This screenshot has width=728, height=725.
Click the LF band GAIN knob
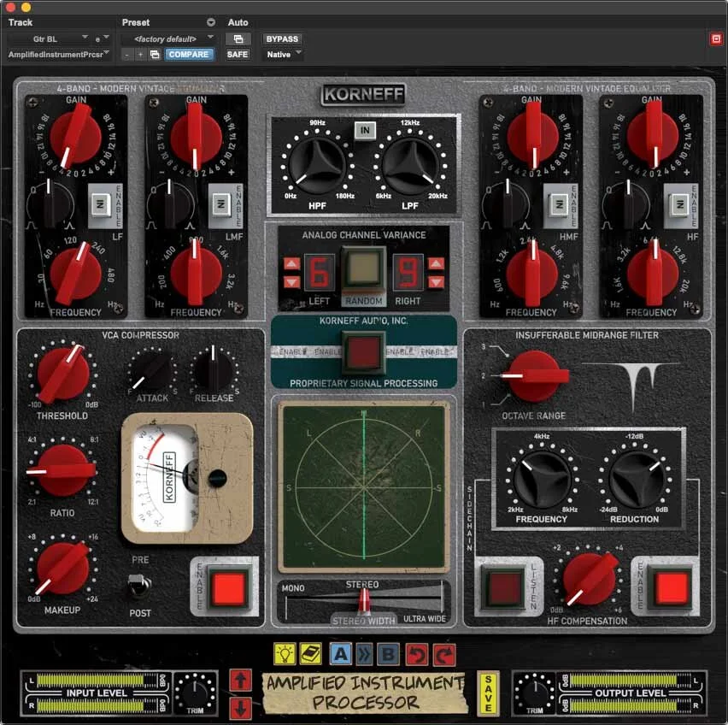click(x=75, y=136)
